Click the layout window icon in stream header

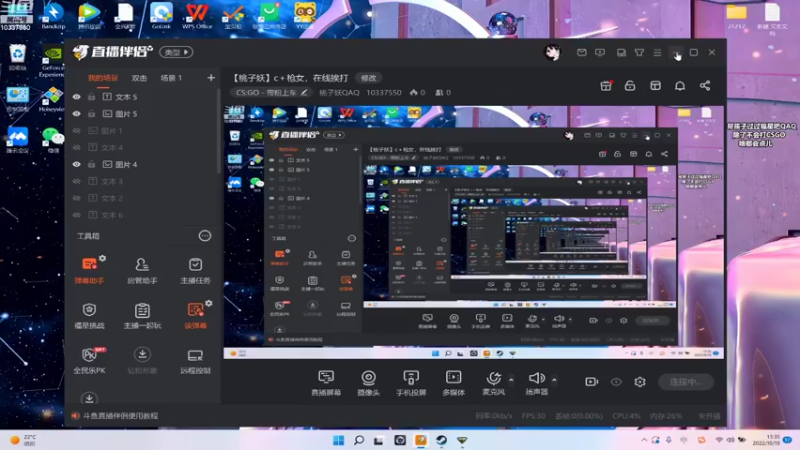click(655, 86)
